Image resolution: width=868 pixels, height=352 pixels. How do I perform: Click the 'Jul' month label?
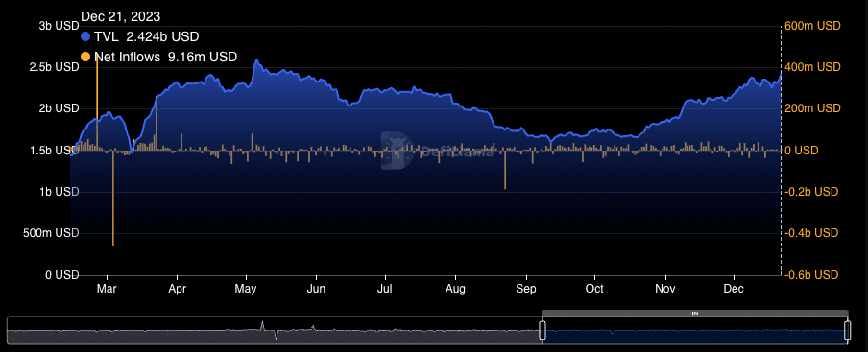click(385, 289)
